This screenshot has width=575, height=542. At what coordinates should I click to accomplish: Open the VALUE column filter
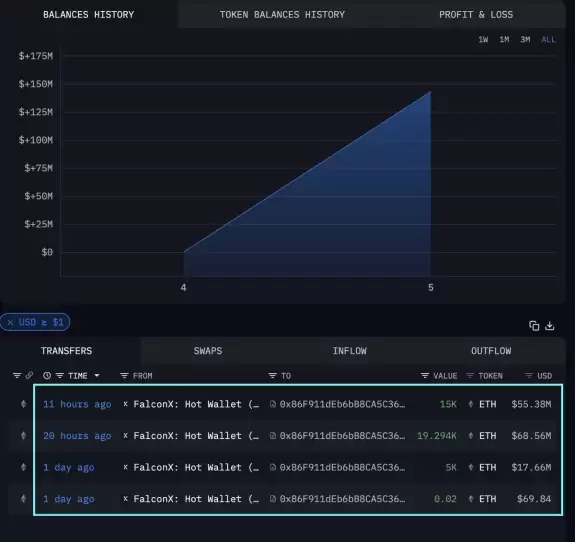tap(425, 376)
